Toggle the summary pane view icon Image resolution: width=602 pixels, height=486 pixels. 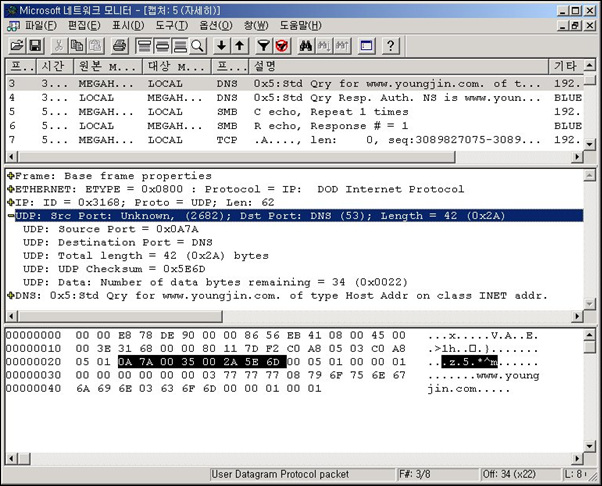[x=144, y=46]
